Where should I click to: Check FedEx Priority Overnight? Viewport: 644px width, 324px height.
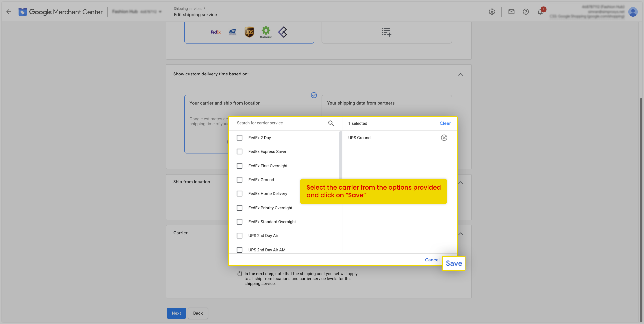tap(239, 208)
